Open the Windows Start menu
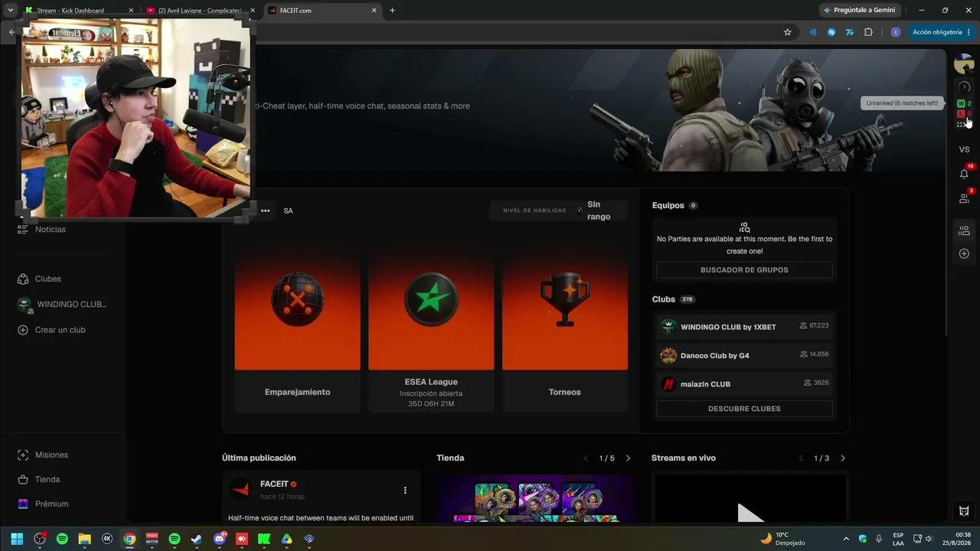 pos(17,539)
